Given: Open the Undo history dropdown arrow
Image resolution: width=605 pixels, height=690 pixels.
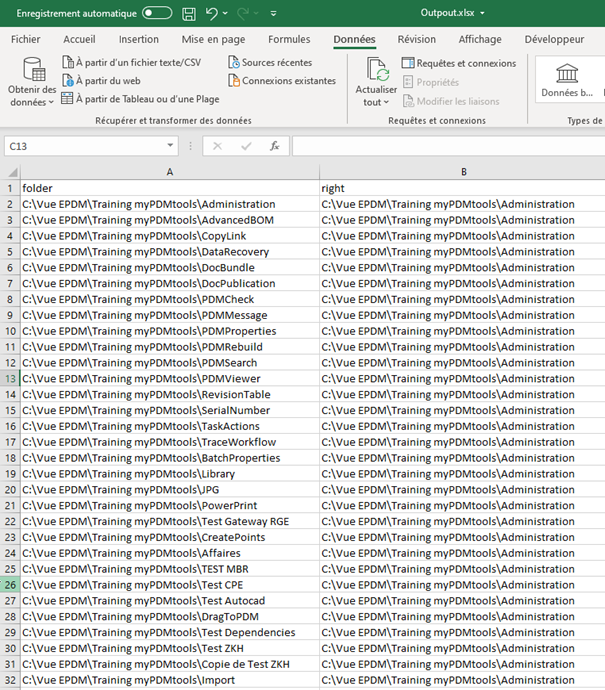Looking at the screenshot, I should tap(226, 14).
